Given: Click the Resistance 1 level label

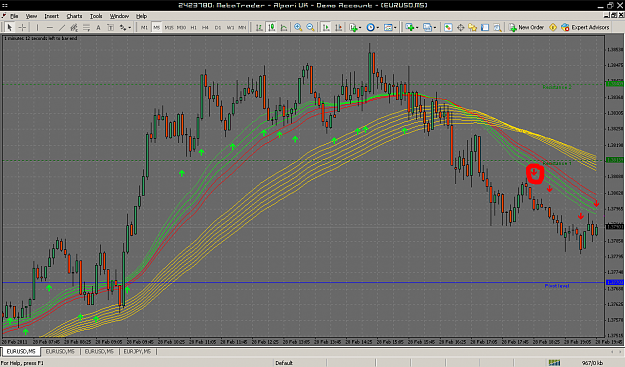Looking at the screenshot, I should (557, 163).
